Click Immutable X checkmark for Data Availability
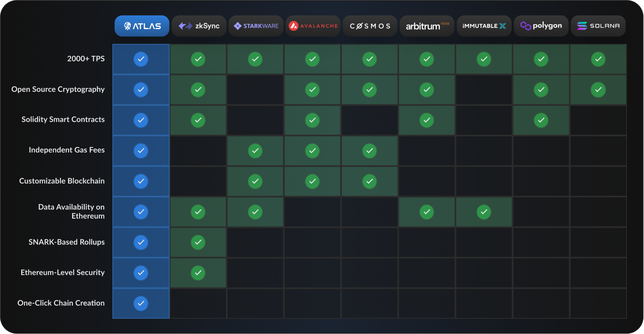This screenshot has width=644, height=334. pos(484,212)
